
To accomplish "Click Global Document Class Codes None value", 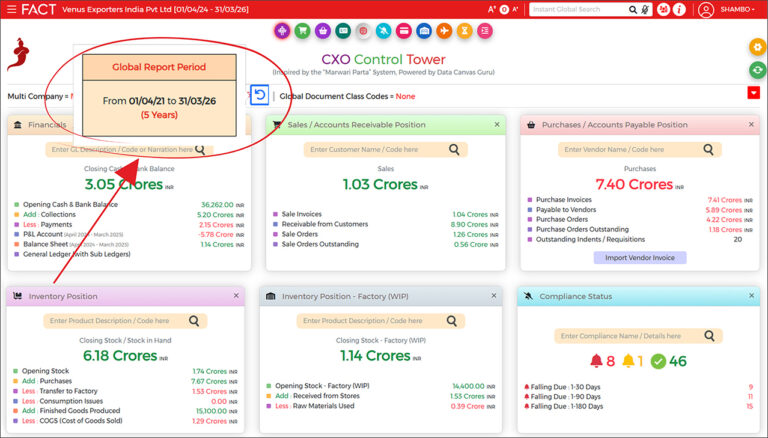I will pyautogui.click(x=405, y=97).
